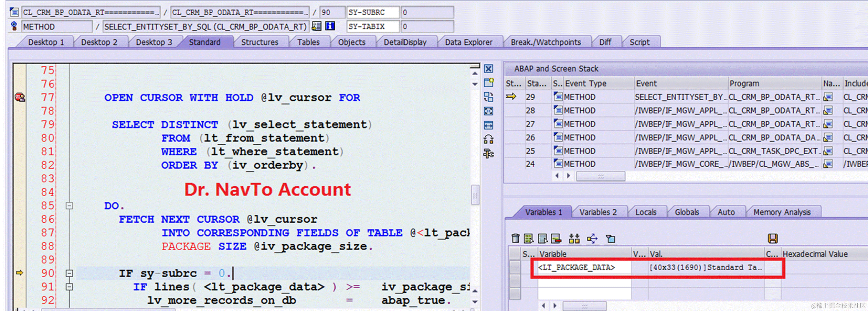Open the Desktop 1 tab
The image size is (868, 311).
[x=46, y=42]
